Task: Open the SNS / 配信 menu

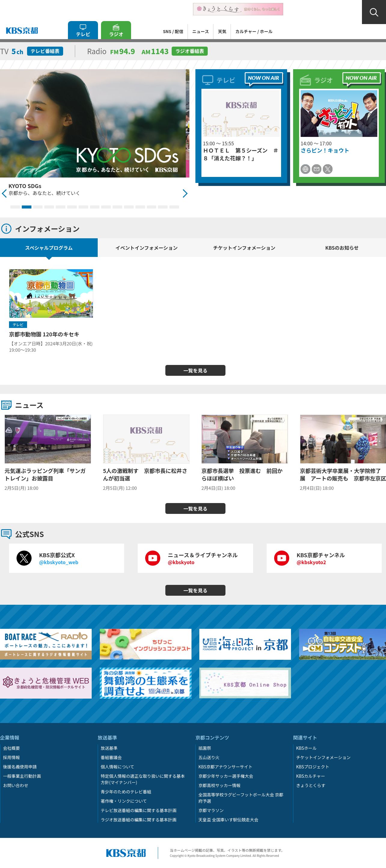Action: tap(173, 32)
